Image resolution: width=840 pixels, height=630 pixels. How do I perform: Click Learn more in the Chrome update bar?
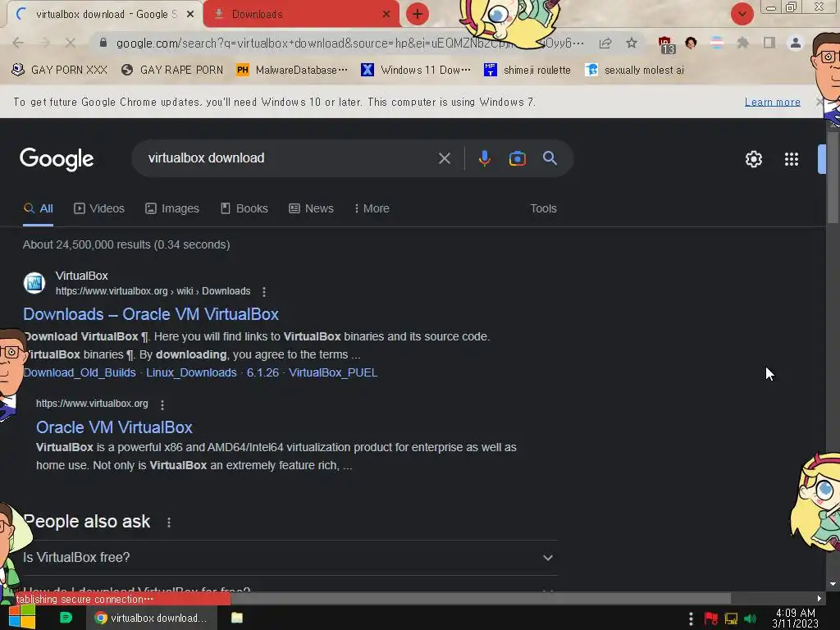pos(773,102)
